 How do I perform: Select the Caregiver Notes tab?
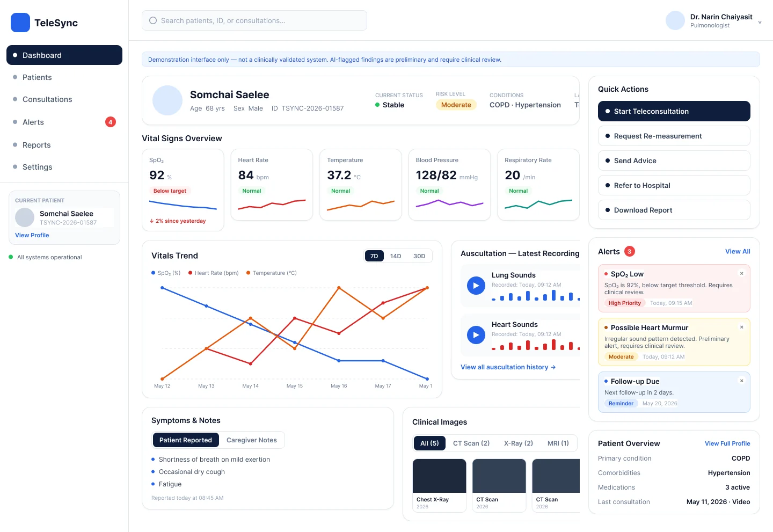pyautogui.click(x=252, y=440)
